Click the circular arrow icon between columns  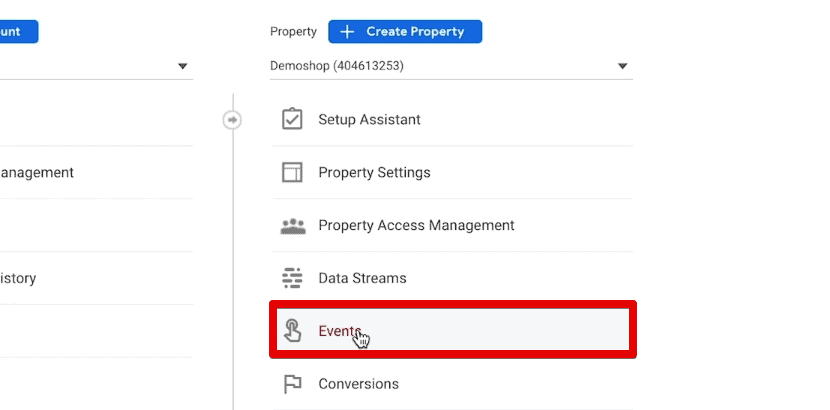click(x=232, y=120)
